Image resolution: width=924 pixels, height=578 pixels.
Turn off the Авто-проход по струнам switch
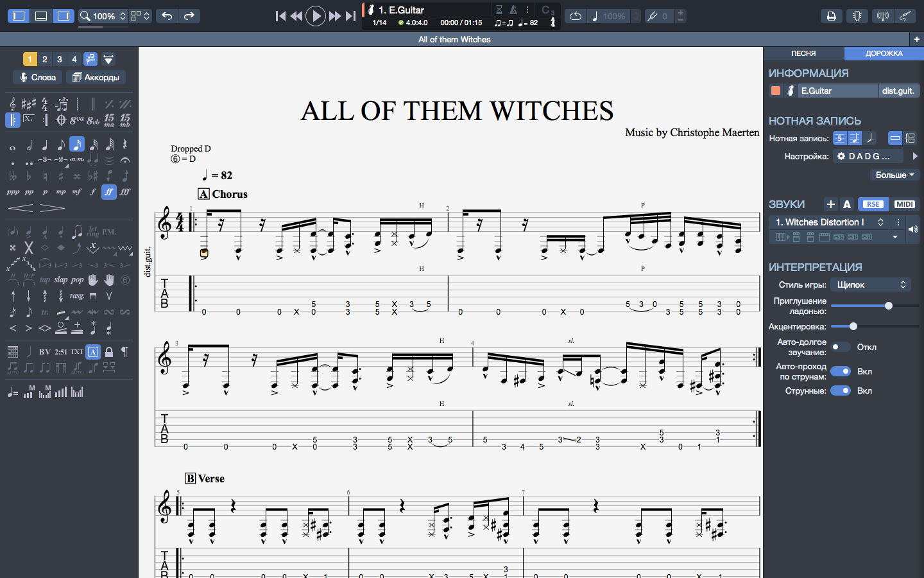[841, 371]
